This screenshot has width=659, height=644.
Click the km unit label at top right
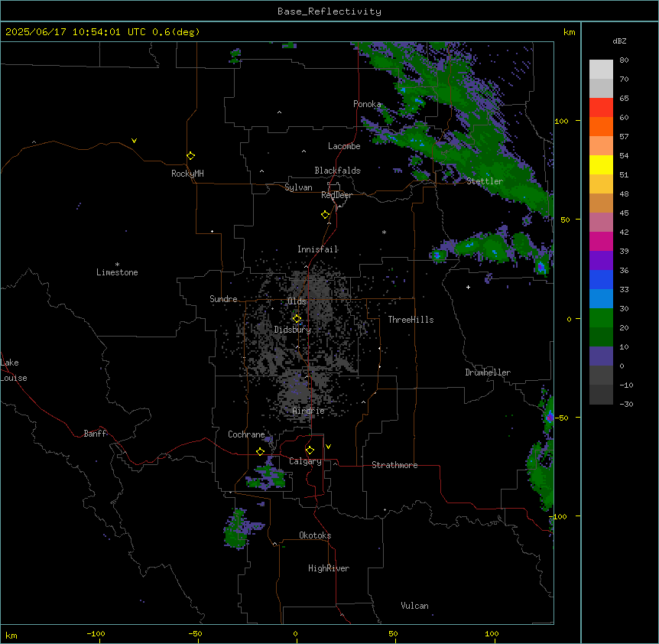coord(569,32)
